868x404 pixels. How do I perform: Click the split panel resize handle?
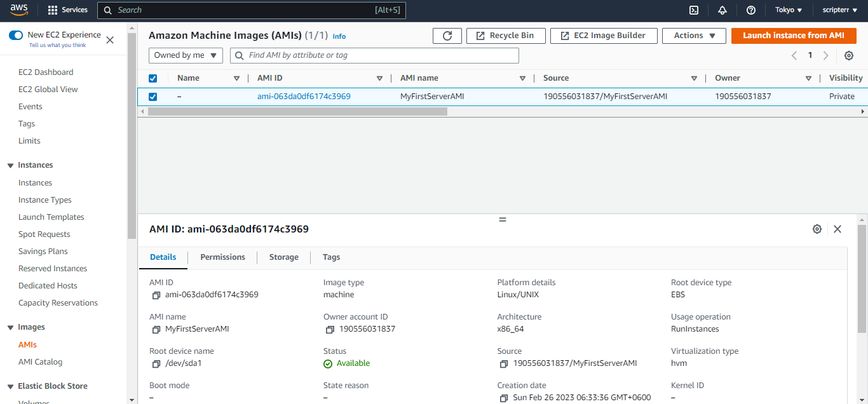[x=503, y=219]
